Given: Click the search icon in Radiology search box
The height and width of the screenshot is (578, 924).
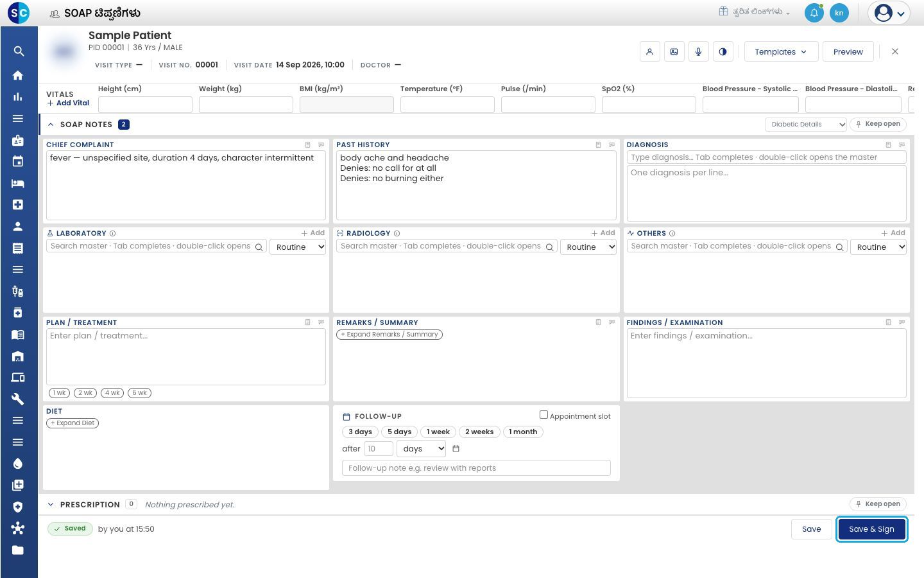Looking at the screenshot, I should coord(549,247).
